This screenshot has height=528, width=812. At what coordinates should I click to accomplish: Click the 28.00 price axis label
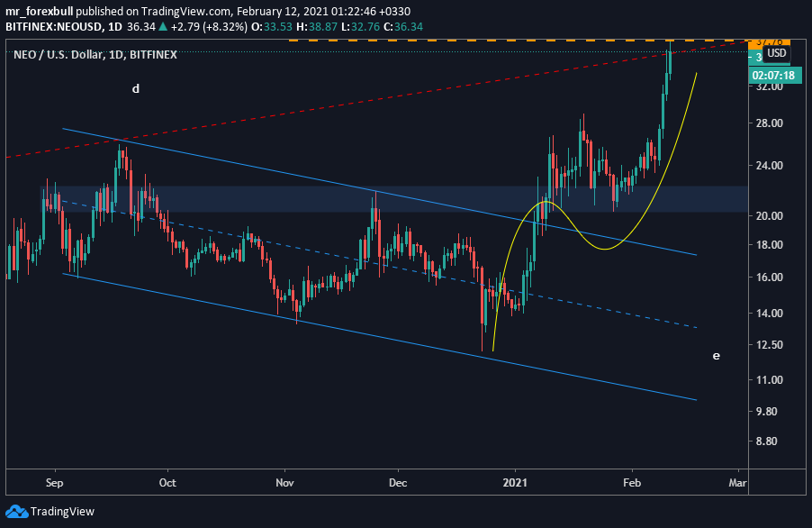pos(770,123)
